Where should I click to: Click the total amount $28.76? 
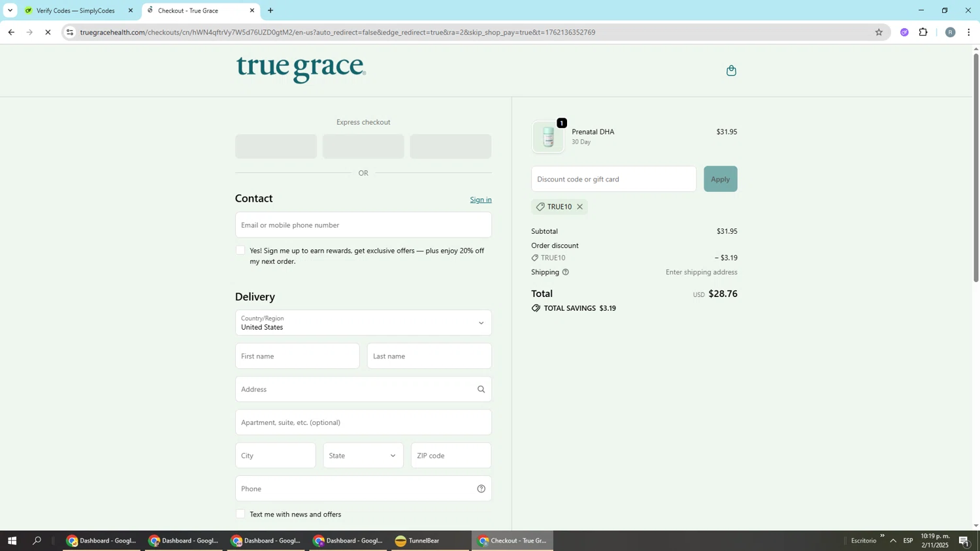pyautogui.click(x=723, y=294)
